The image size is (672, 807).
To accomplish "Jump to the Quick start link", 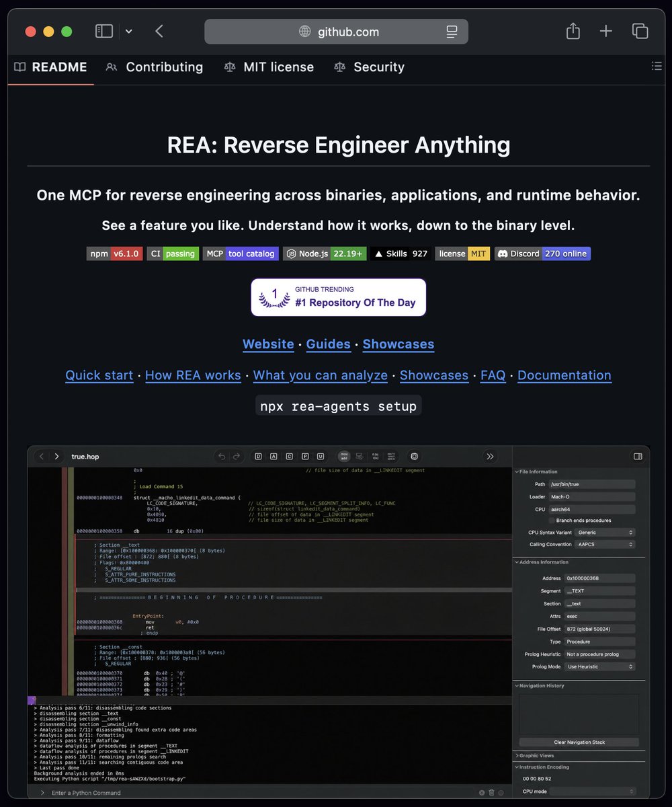I will [99, 375].
